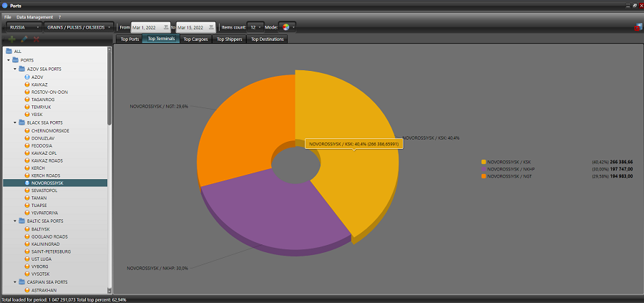The height and width of the screenshot is (303, 644).
Task: Click legend value 194 983,00
Action: tap(621, 176)
